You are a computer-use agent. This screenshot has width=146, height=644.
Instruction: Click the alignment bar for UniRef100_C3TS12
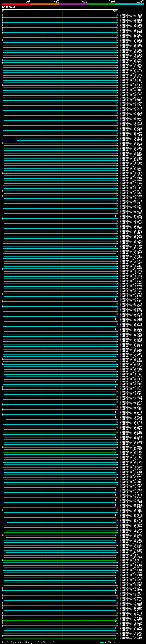coord(60,15)
